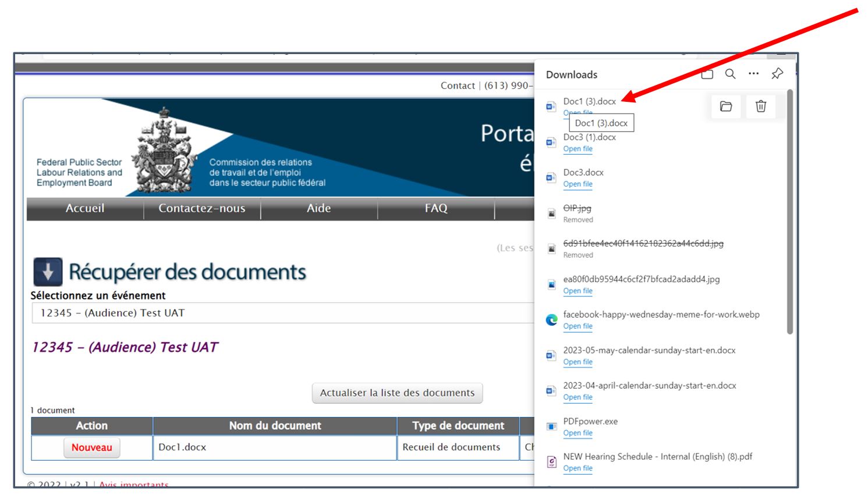Open the downloads folder icon in the header
868x498 pixels.
[707, 74]
